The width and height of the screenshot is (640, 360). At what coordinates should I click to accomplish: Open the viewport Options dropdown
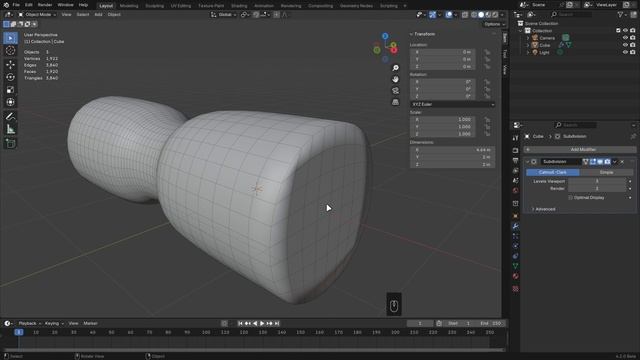click(x=494, y=24)
